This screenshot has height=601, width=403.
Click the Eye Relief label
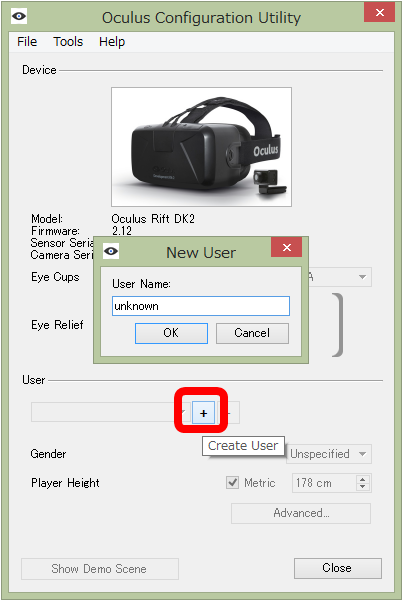(57, 325)
